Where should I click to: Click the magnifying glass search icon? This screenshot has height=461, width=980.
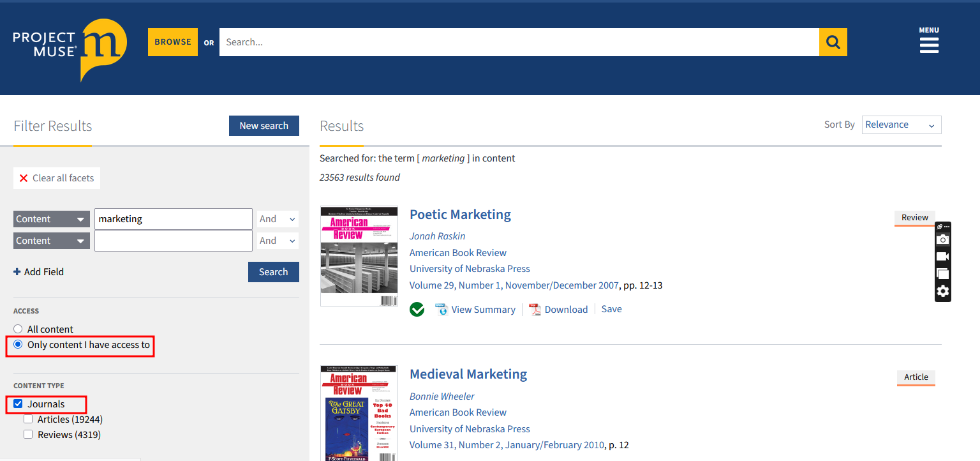tap(833, 42)
